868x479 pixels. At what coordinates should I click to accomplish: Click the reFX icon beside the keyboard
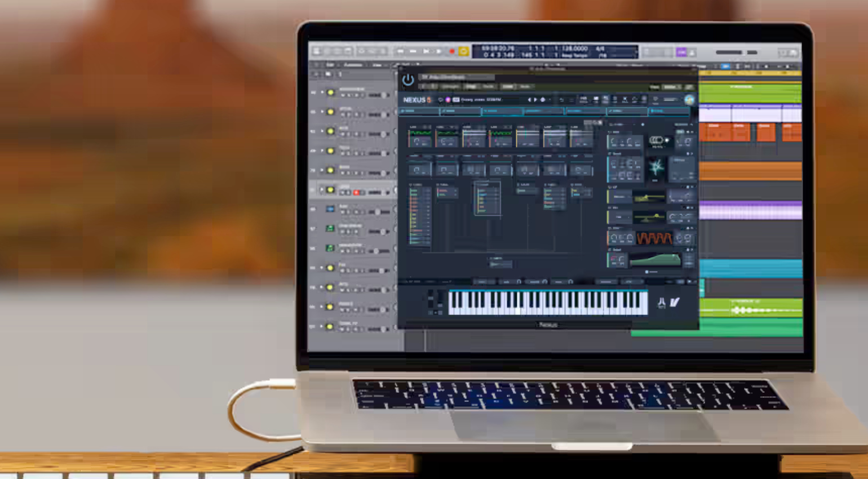pyautogui.click(x=662, y=303)
